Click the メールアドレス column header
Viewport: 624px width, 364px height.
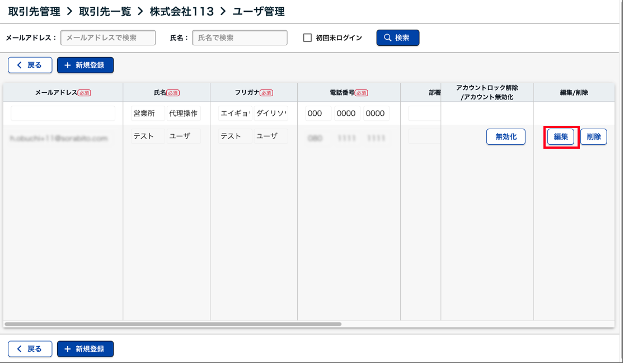coord(63,93)
